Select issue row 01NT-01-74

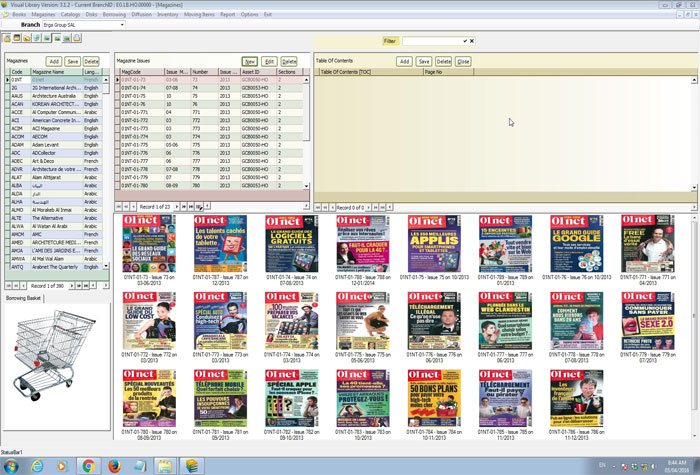tap(212, 88)
